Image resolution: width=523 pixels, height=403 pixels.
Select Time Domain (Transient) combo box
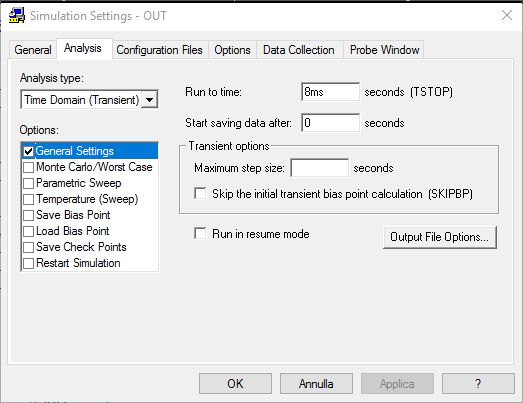tap(89, 99)
